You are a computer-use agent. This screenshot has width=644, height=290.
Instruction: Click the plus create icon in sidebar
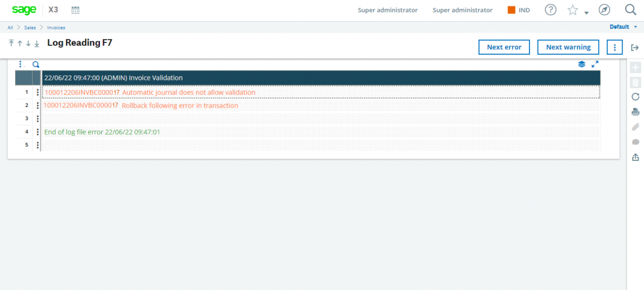635,68
